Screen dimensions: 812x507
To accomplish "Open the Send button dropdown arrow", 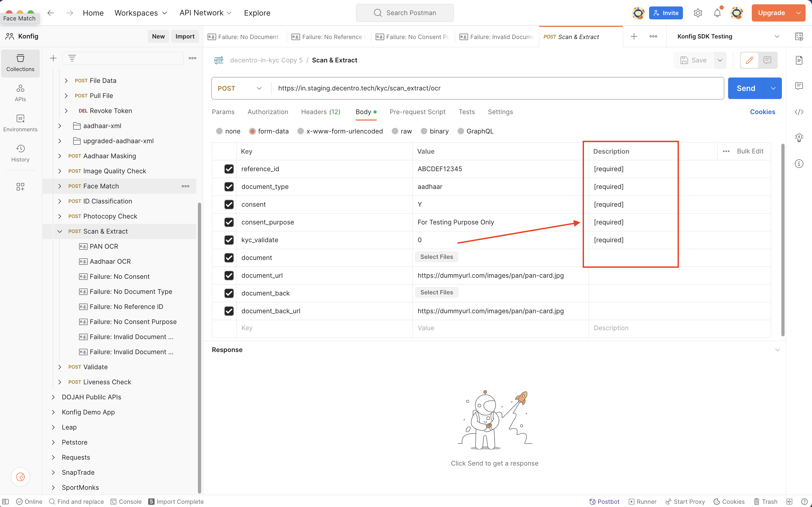I will coord(773,88).
